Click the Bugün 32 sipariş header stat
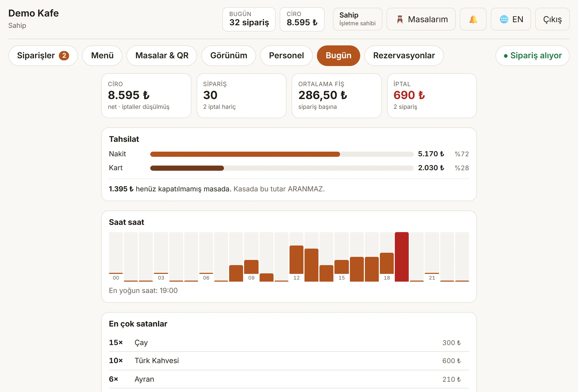 point(249,19)
